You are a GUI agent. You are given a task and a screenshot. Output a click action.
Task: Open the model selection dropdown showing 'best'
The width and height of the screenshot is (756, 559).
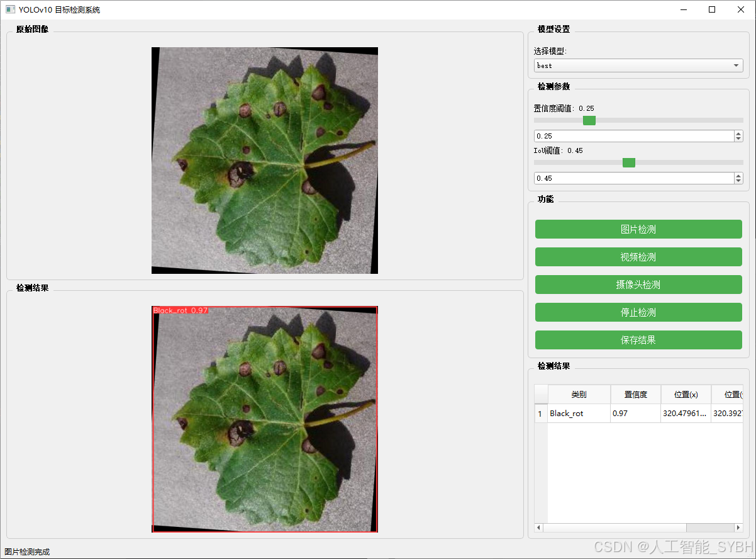tap(638, 65)
